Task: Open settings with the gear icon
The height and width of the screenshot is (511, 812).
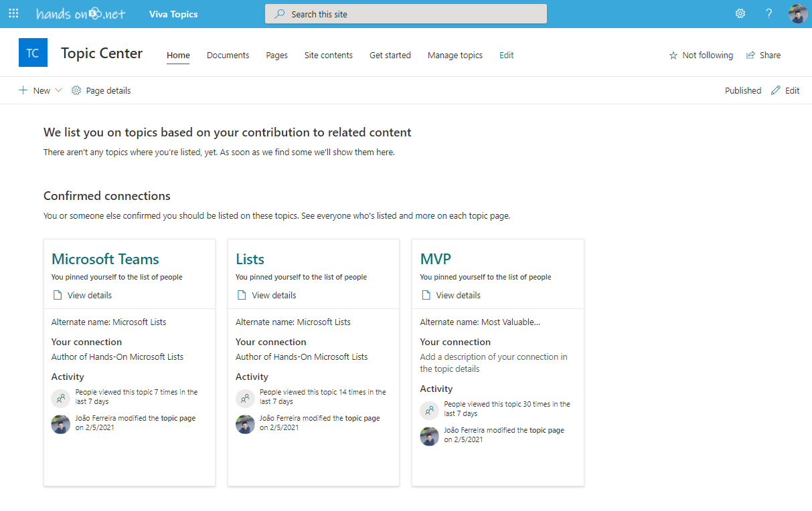Action: click(x=740, y=13)
